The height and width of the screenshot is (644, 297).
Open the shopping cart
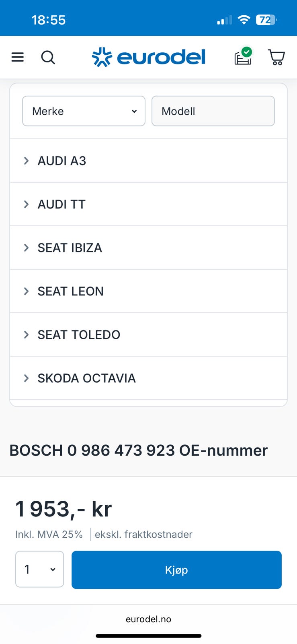click(x=277, y=57)
